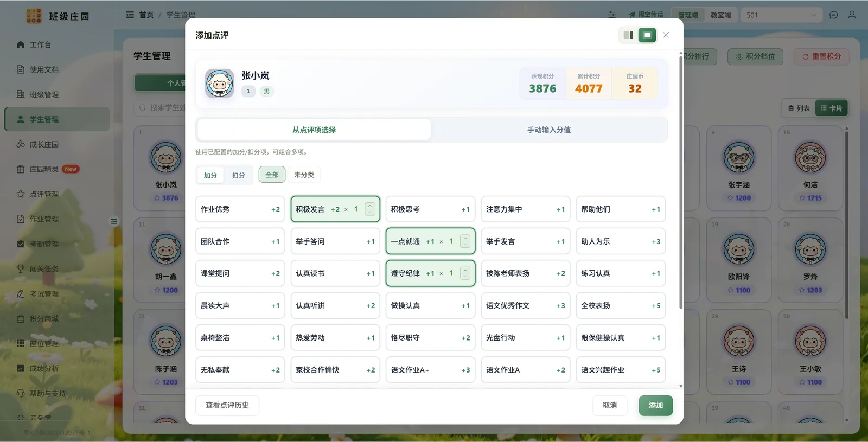Adjust the 一点就通 count stepper
Viewport: 868px width, 442px height.
[x=465, y=241]
